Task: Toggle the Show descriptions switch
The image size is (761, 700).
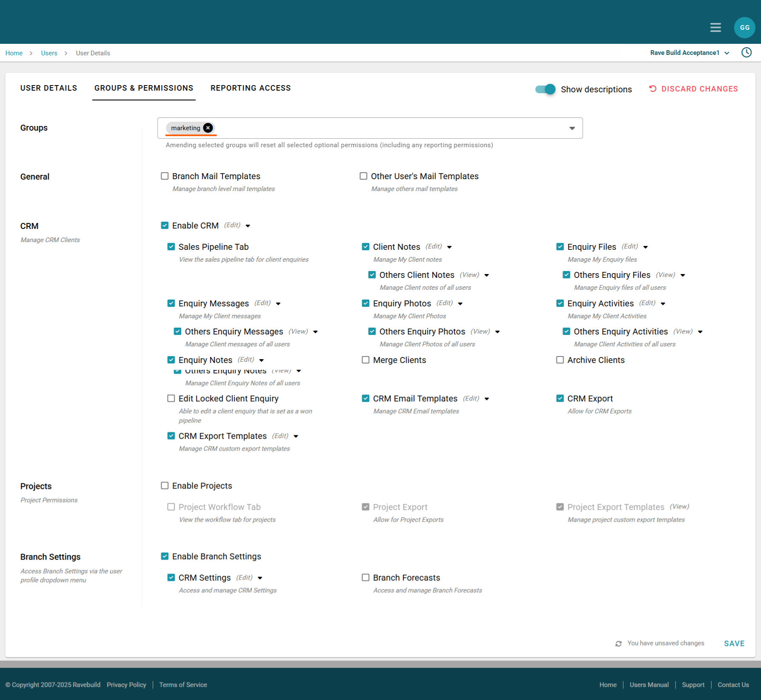Action: [x=545, y=89]
